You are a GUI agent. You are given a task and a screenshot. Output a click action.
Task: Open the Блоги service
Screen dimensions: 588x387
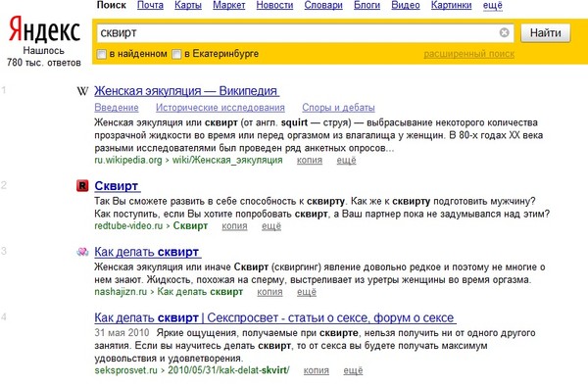(x=367, y=5)
